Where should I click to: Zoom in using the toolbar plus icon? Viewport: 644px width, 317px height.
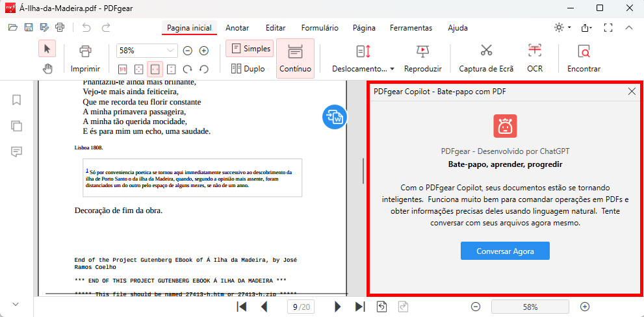point(203,51)
